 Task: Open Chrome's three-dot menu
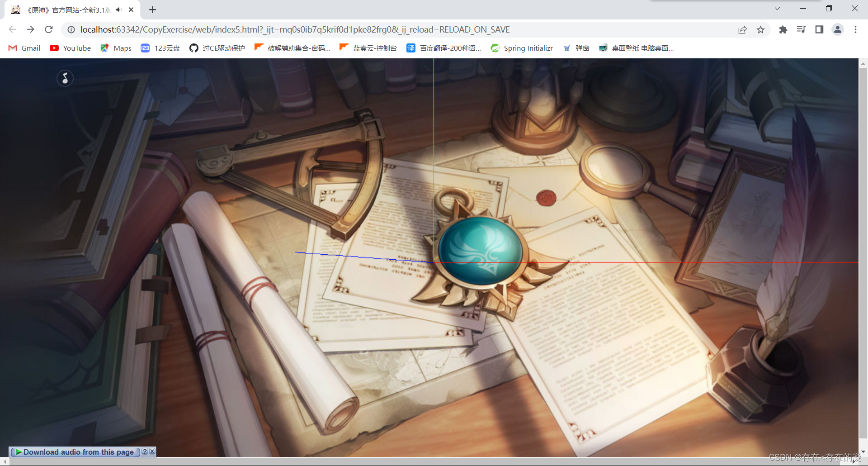tap(855, 29)
